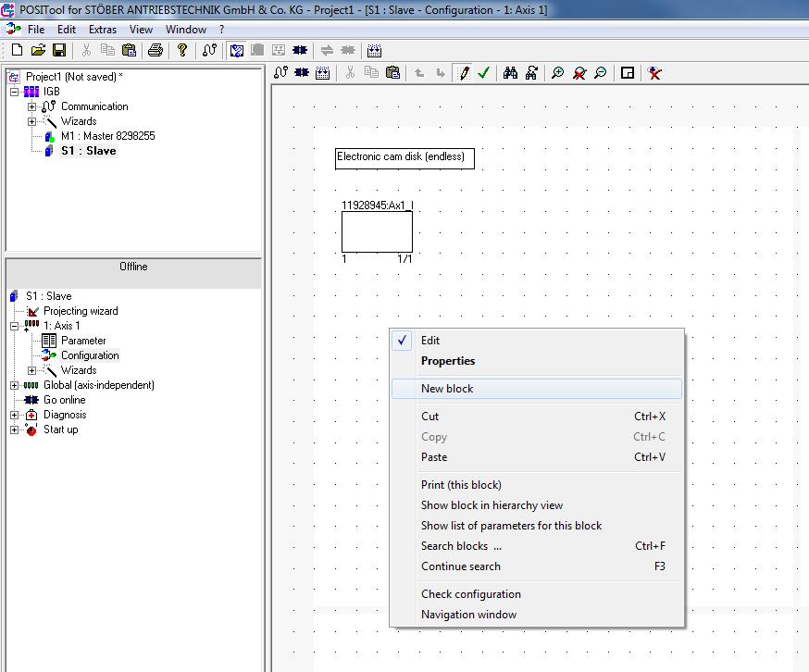Image resolution: width=809 pixels, height=672 pixels.
Task: Click the New file icon in main toolbar
Action: 17,50
